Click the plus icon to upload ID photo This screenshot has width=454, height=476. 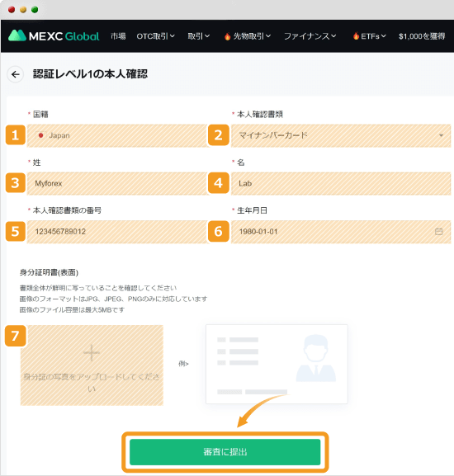tap(92, 353)
